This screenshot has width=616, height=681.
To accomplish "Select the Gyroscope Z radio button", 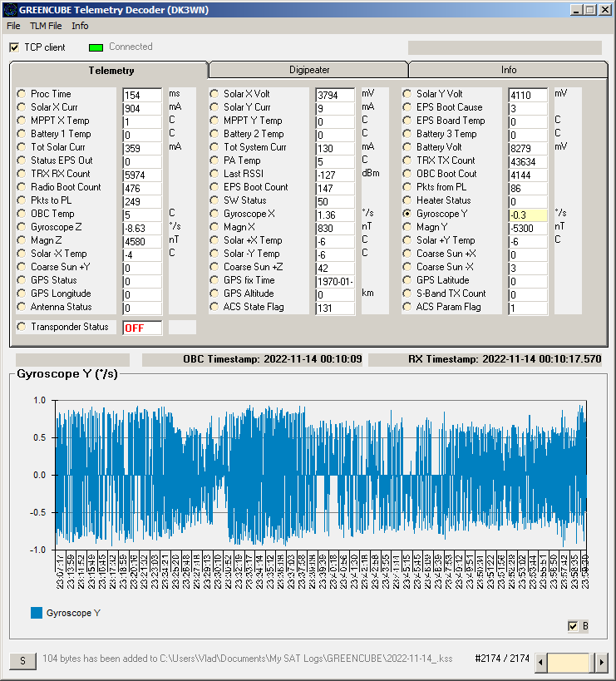I will (22, 227).
